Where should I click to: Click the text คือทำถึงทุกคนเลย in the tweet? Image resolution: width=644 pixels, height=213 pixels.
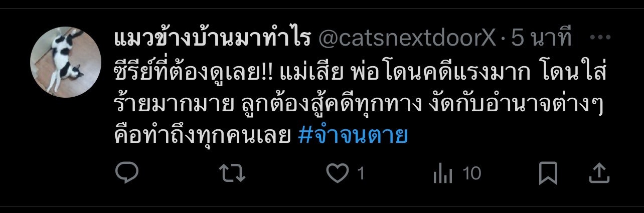[203, 134]
